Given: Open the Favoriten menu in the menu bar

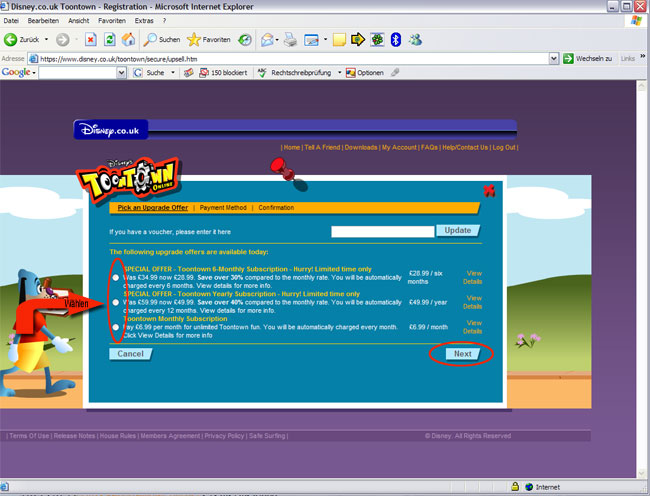Looking at the screenshot, I should tap(112, 21).
